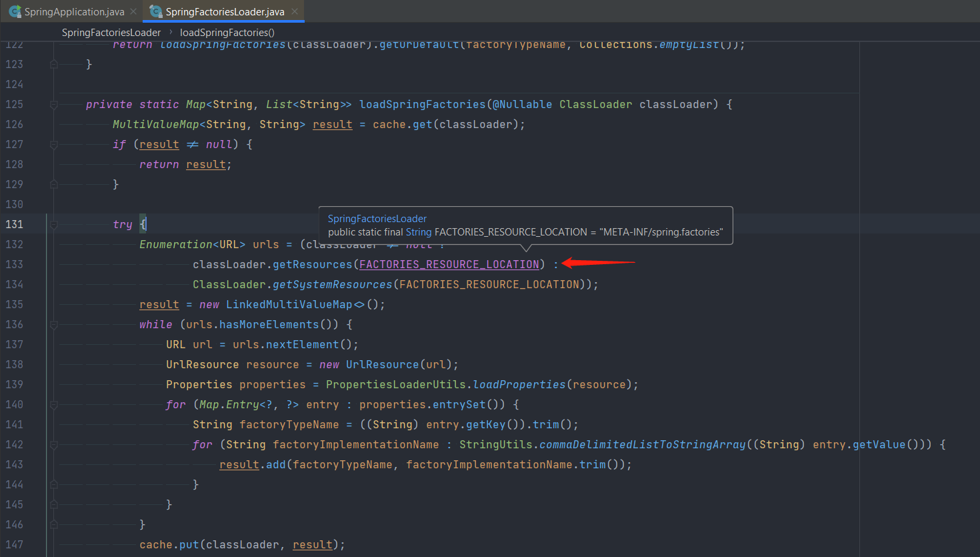Click 'Enumeration' type on line 132
Viewport: 980px width, 557px height.
coord(176,244)
